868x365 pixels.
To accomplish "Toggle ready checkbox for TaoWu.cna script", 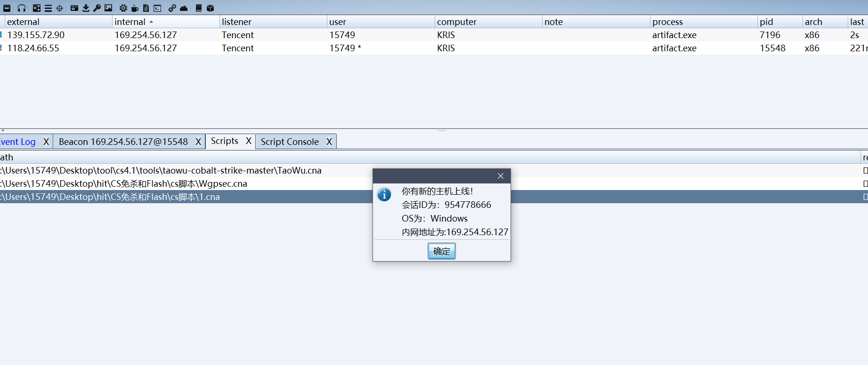I will click(865, 170).
